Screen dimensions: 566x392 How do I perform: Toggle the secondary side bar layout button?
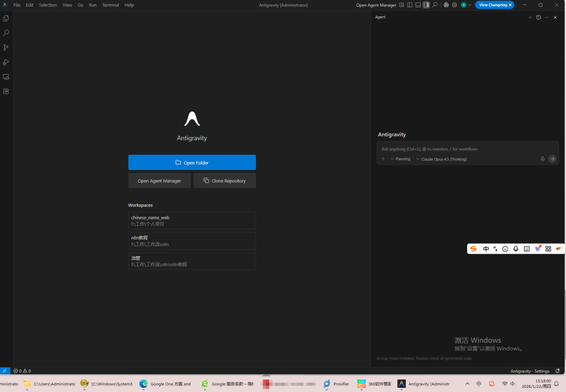tap(426, 5)
